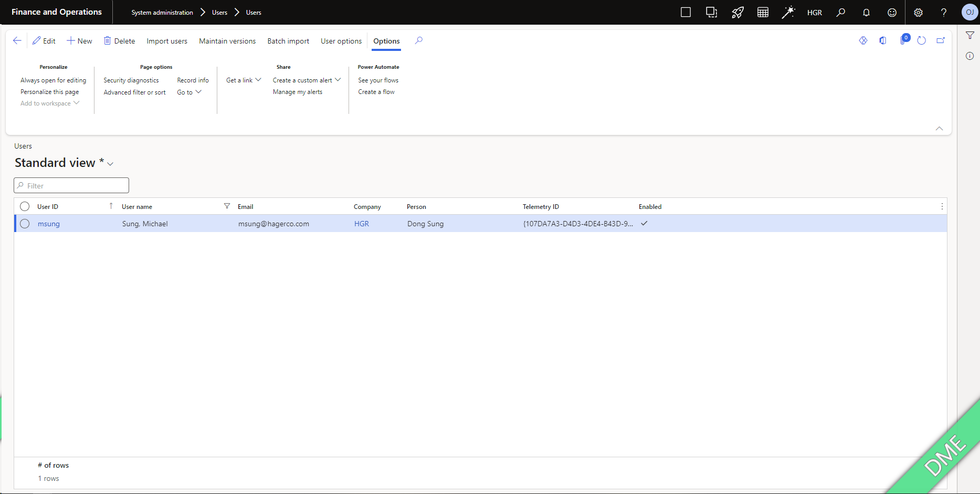The image size is (980, 494).
Task: Click Record info
Action: pyautogui.click(x=193, y=80)
